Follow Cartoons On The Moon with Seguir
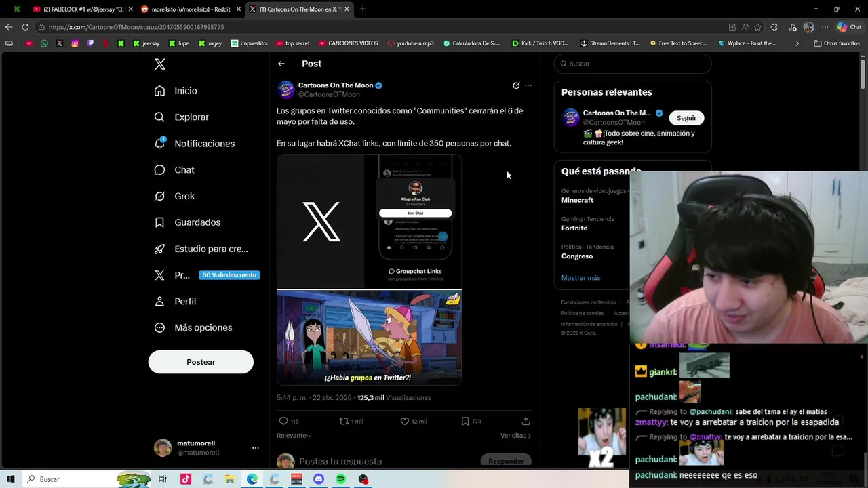 [x=686, y=118]
